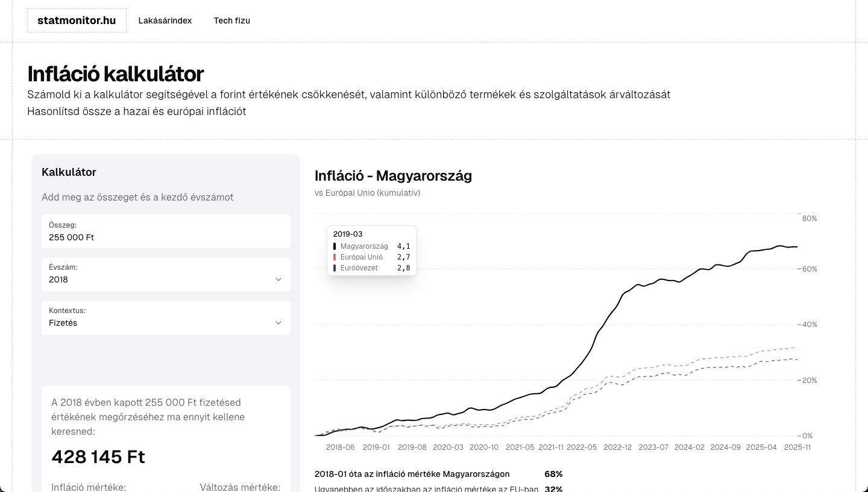This screenshot has width=868, height=492.
Task: Click the Infláció mértéke label
Action: (89, 487)
